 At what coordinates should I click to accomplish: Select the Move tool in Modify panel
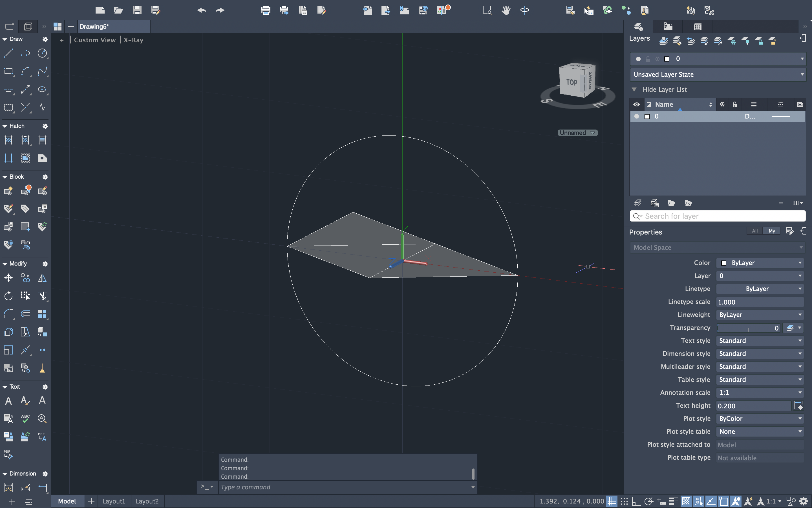click(x=8, y=278)
